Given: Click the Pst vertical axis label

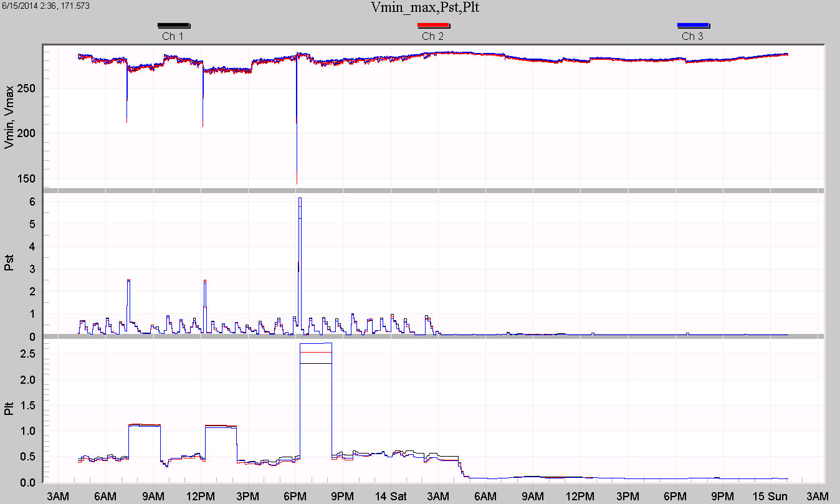Looking at the screenshot, I should (9, 265).
